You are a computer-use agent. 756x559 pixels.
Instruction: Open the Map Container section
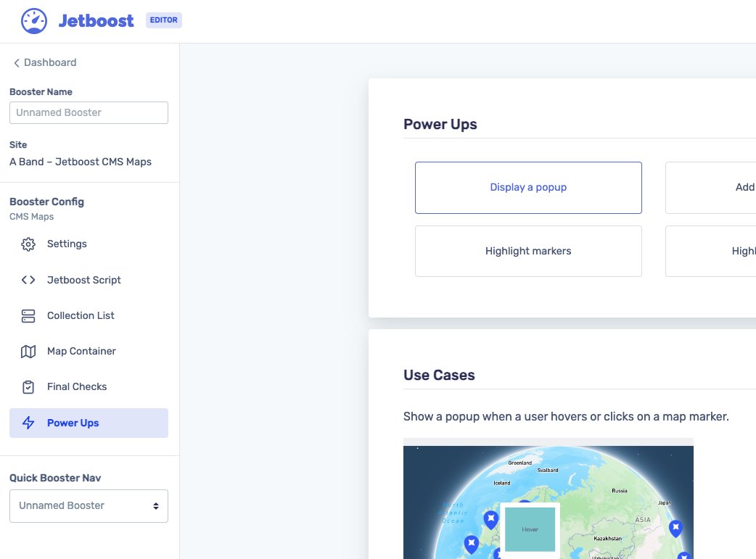(x=89, y=352)
